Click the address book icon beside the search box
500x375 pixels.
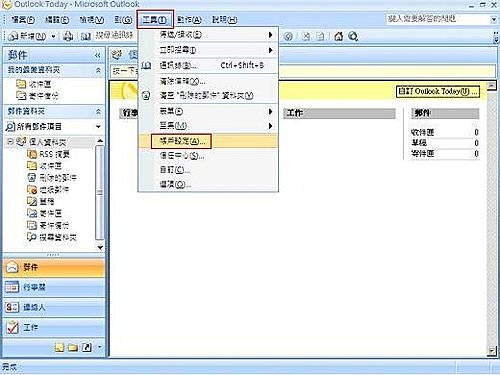coord(86,36)
